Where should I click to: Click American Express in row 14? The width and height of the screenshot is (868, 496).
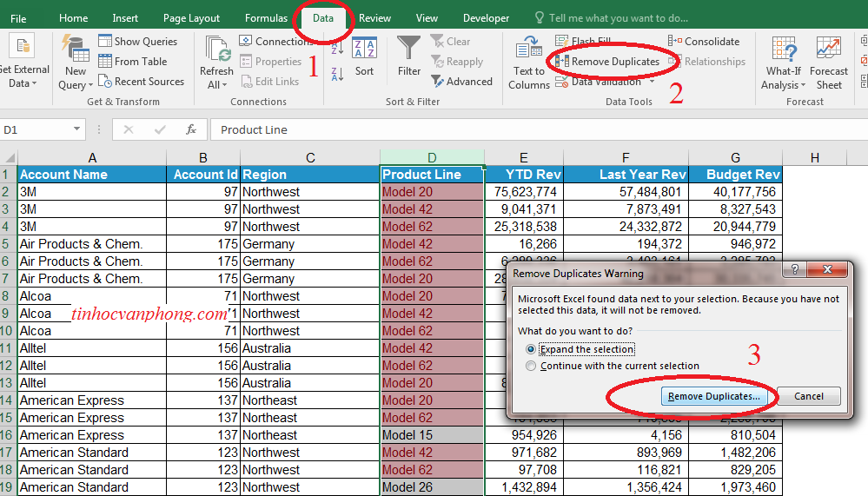[x=92, y=400]
